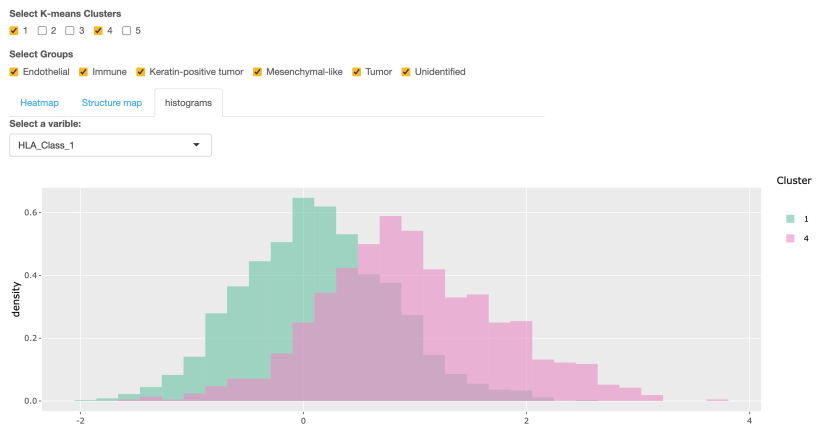Uncheck K-means cluster 1 checkbox

pos(14,30)
